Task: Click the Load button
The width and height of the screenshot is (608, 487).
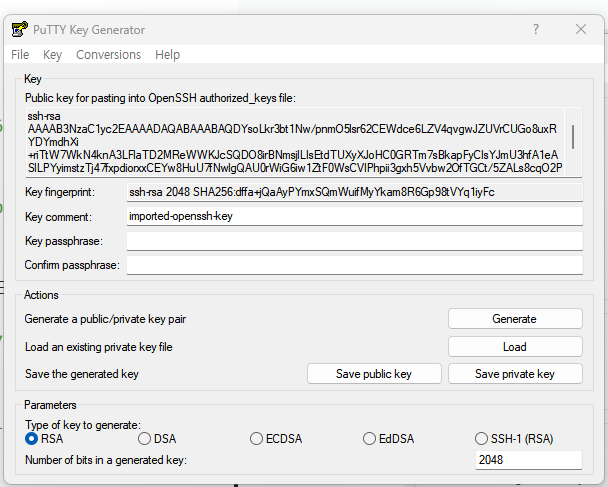Action: coord(515,347)
